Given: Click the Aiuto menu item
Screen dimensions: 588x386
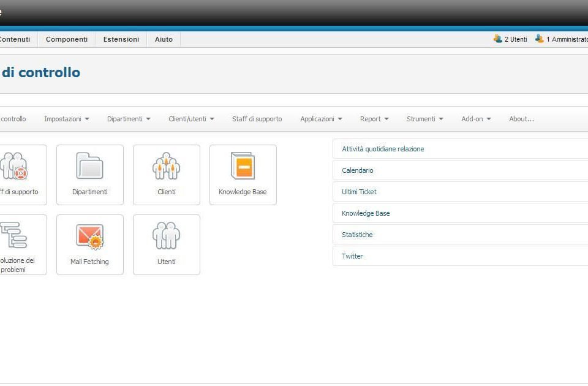Looking at the screenshot, I should pos(164,39).
